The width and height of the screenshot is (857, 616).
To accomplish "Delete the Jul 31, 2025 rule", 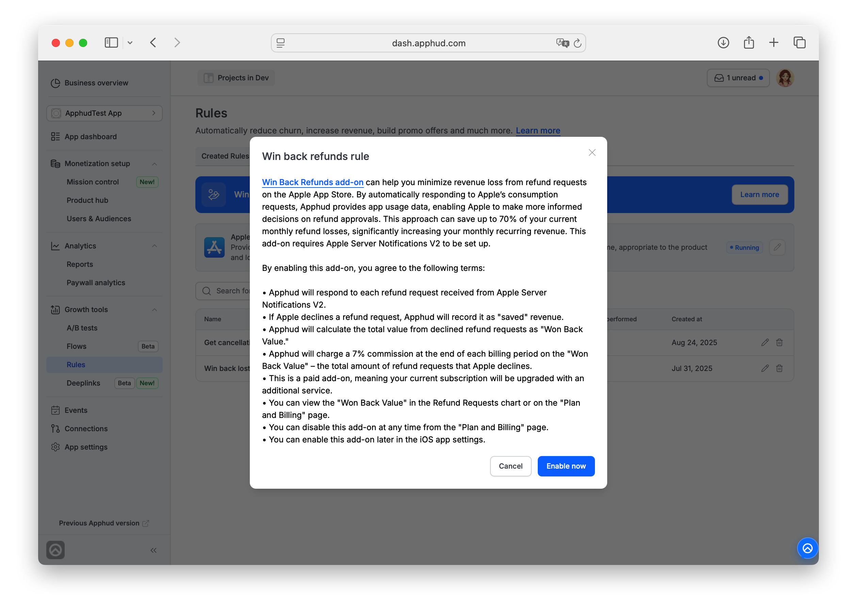I will [779, 368].
